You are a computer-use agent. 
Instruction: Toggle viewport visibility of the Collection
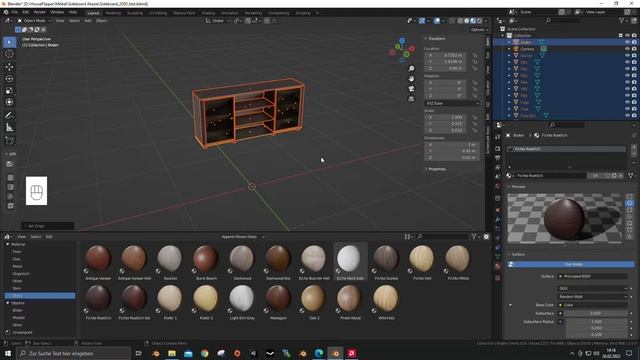point(627,36)
